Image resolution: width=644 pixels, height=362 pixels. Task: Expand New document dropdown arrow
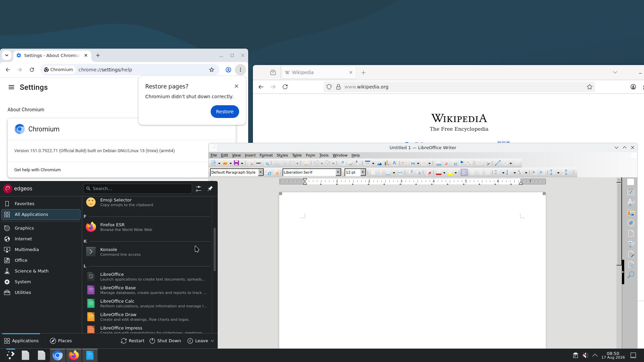point(219,164)
